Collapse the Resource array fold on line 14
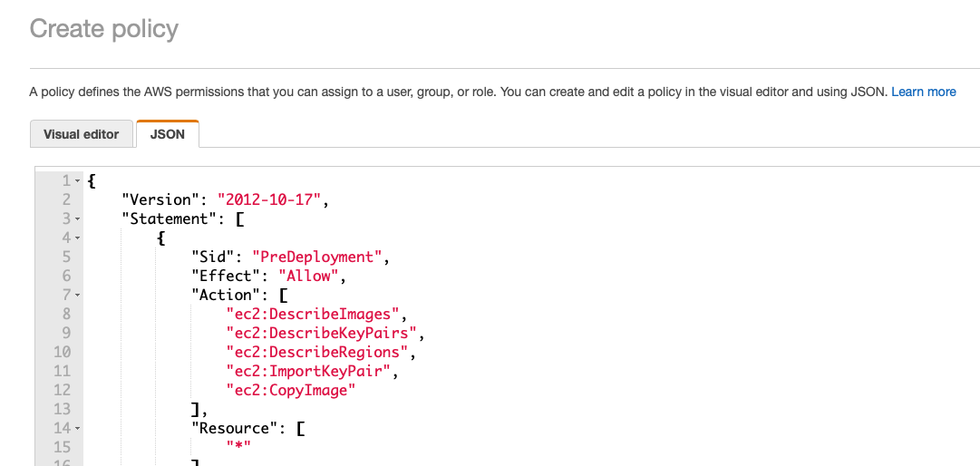Image resolution: width=980 pixels, height=466 pixels. point(77,429)
